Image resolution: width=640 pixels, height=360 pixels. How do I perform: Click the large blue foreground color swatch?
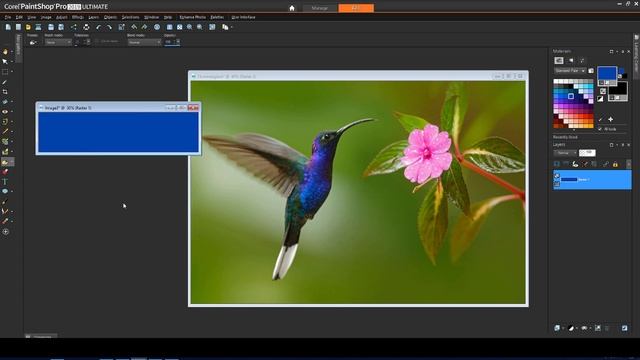tap(607, 73)
